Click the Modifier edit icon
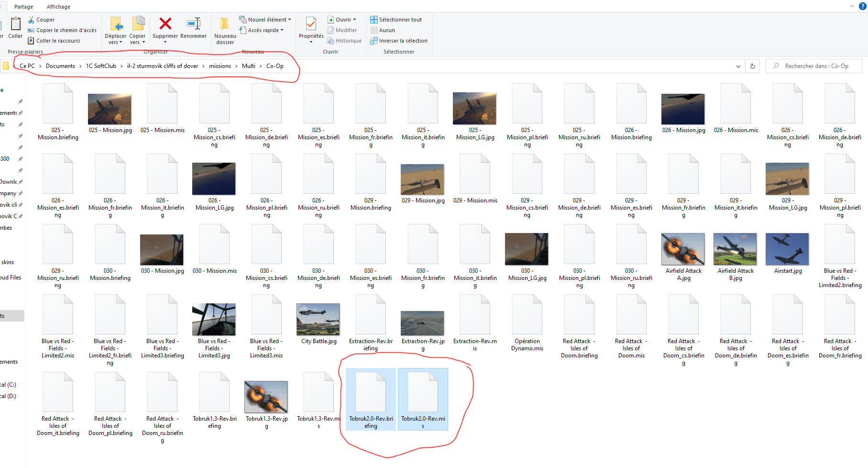 tap(331, 30)
